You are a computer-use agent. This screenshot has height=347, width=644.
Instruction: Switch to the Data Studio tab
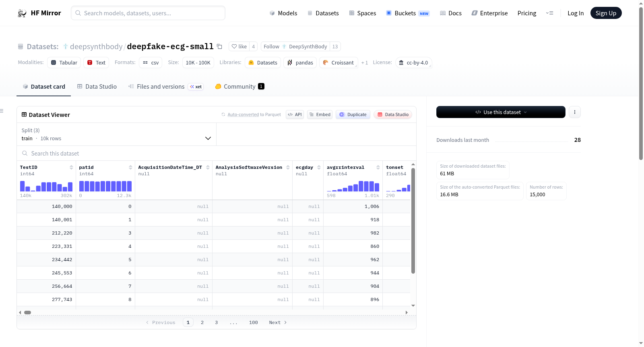coord(97,87)
